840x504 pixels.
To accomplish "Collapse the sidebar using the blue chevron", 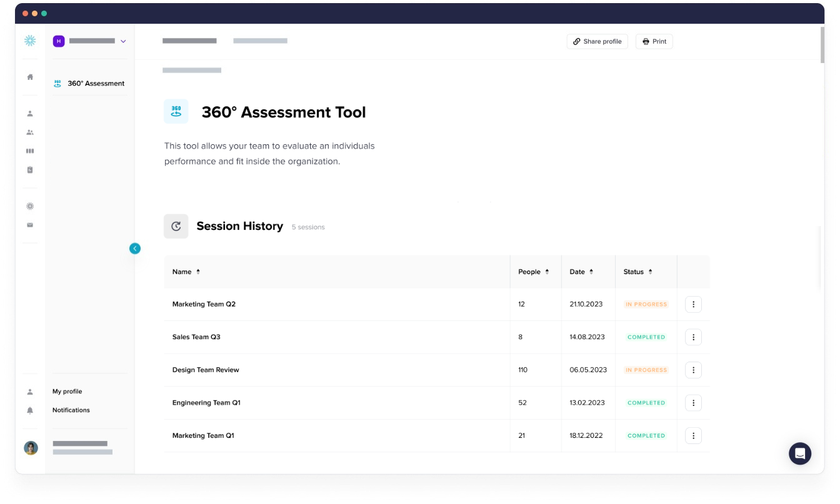I will coord(135,249).
